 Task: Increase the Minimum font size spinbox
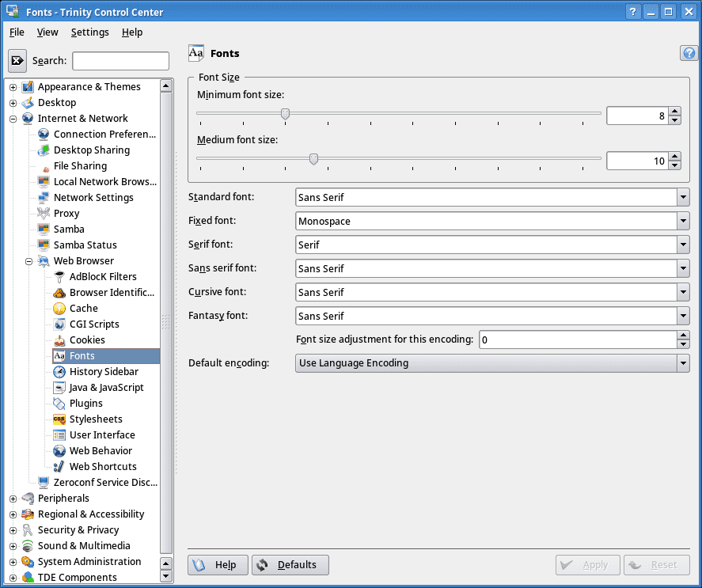coord(674,111)
